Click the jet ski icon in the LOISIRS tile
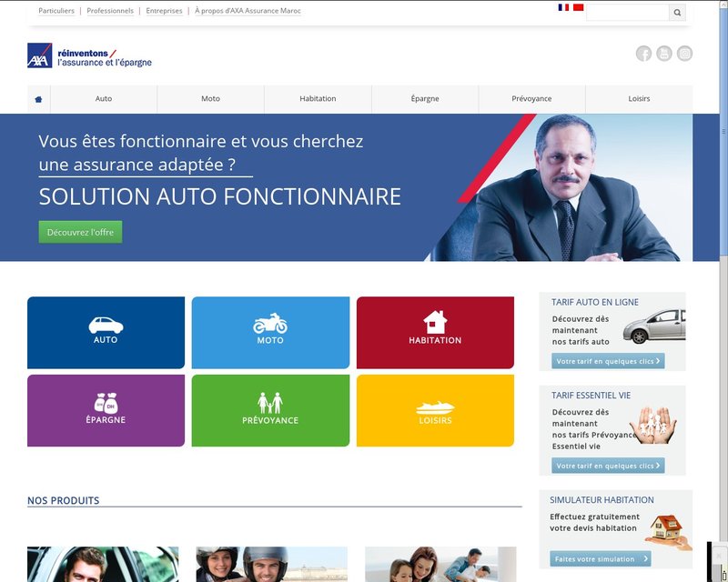The image size is (728, 582). [x=435, y=408]
